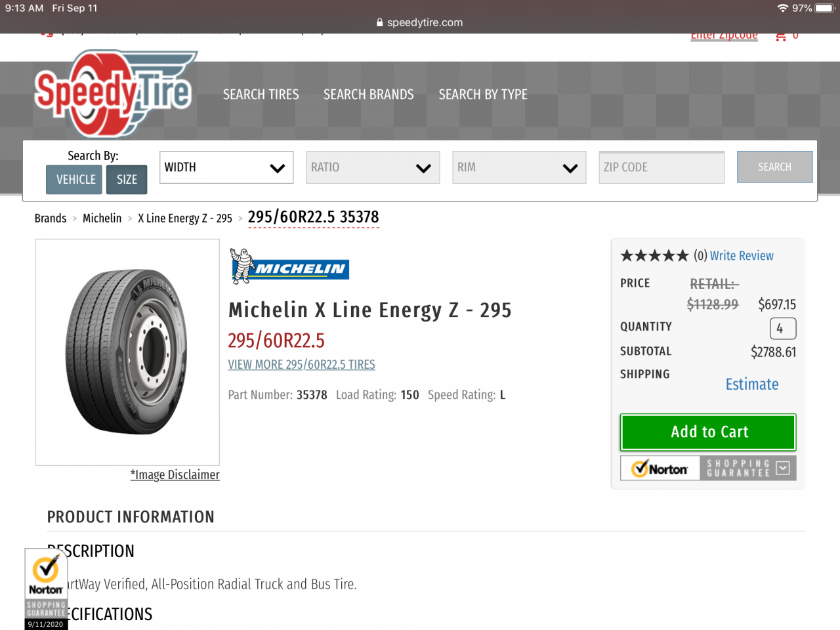The height and width of the screenshot is (630, 840).
Task: Click the five-star rating
Action: pyautogui.click(x=654, y=256)
